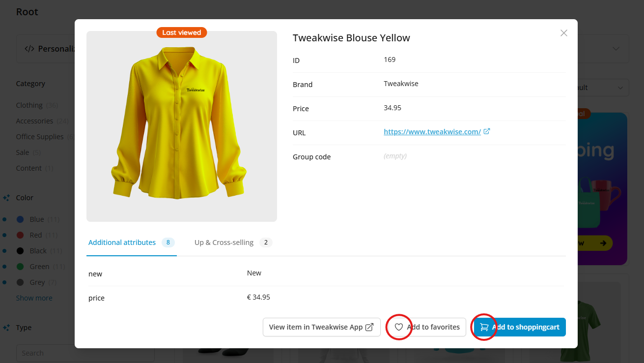
Task: Click sparkle icon beside Type heading
Action: 6,328
